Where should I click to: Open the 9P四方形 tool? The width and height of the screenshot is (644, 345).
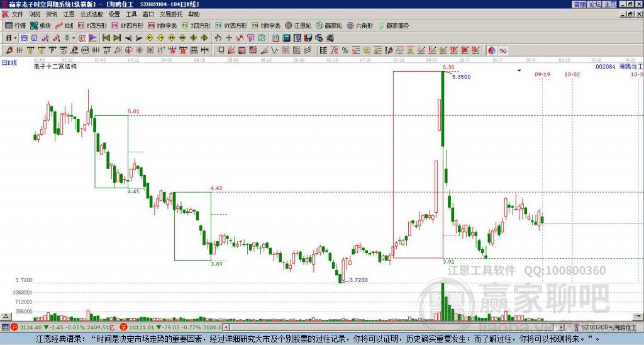point(127,25)
